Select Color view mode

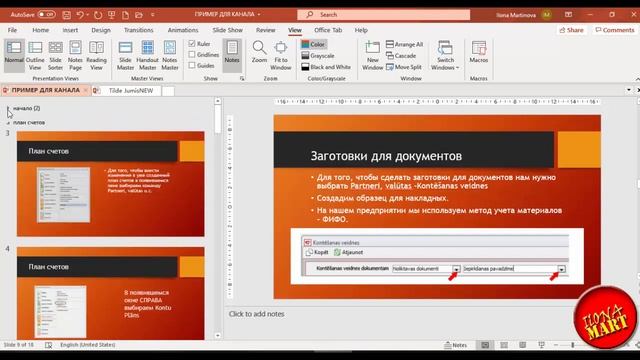313,44
